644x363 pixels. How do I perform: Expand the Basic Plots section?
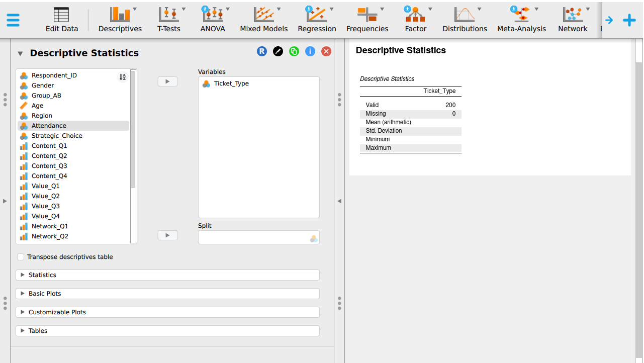pyautogui.click(x=167, y=294)
